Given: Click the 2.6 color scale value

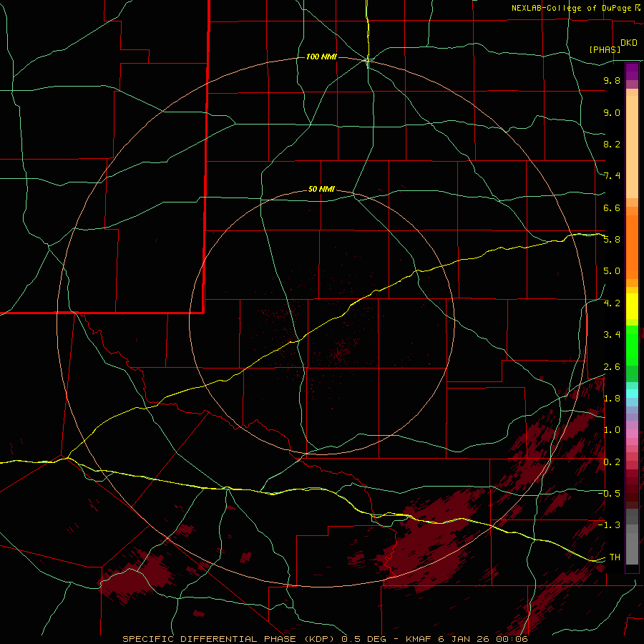Looking at the screenshot, I should (612, 367).
